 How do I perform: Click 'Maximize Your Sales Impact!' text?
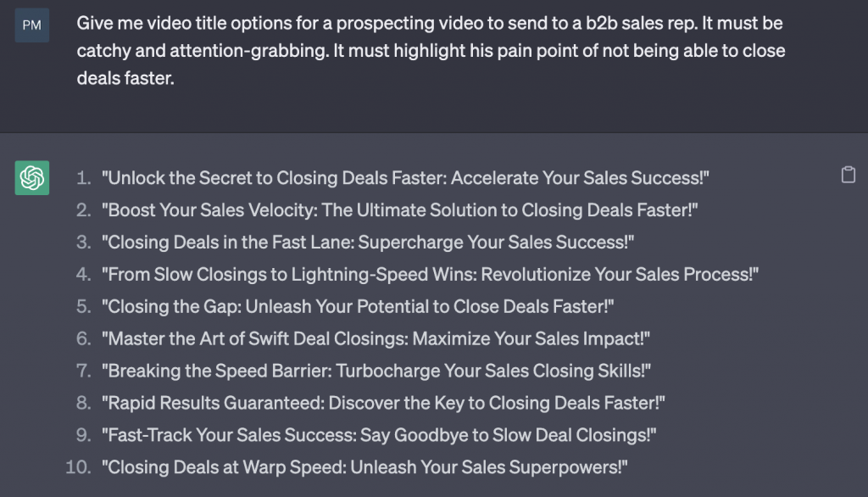528,338
